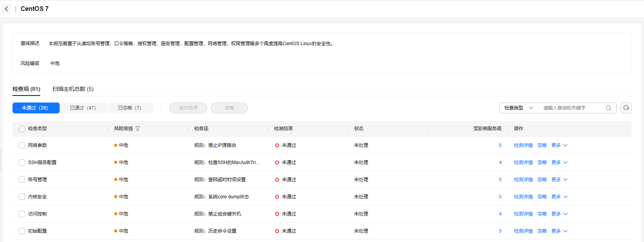Click the rule text 禁止组合键关机
The height and width of the screenshot is (242, 644).
[x=225, y=214]
